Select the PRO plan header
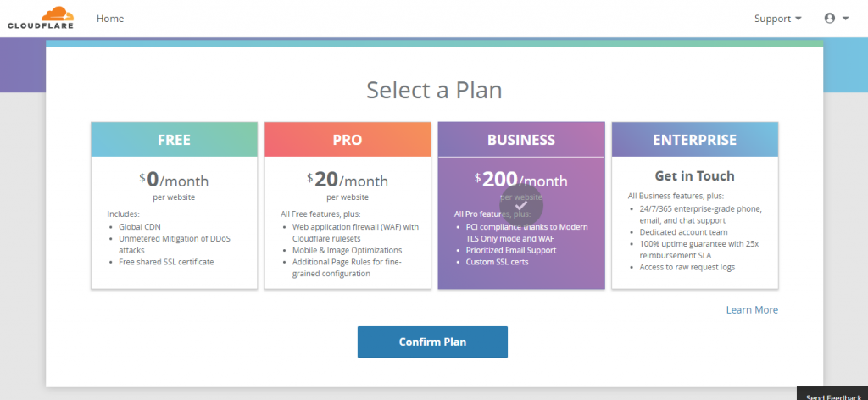This screenshot has height=400, width=868. point(348,140)
